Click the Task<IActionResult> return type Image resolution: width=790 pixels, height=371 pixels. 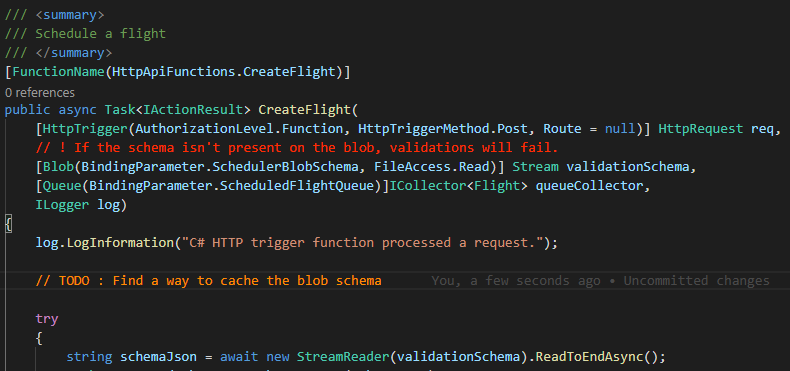[x=177, y=109]
